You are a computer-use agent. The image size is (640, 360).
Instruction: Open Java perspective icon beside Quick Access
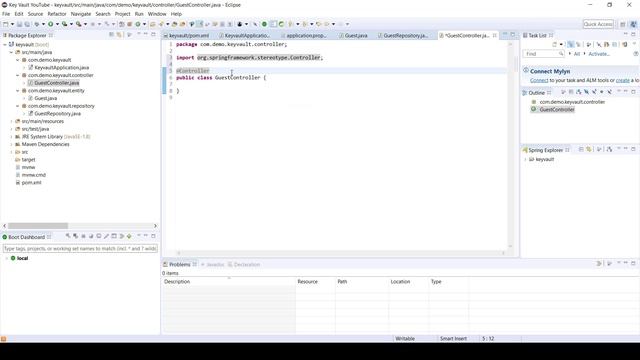click(622, 24)
